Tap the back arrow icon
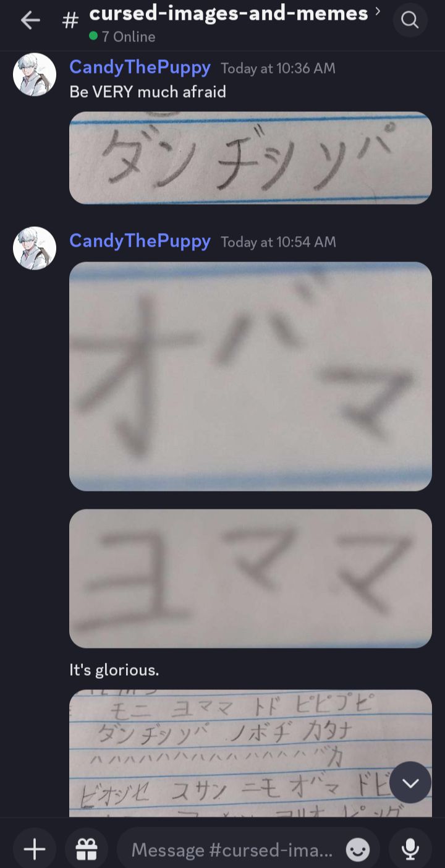 click(30, 20)
